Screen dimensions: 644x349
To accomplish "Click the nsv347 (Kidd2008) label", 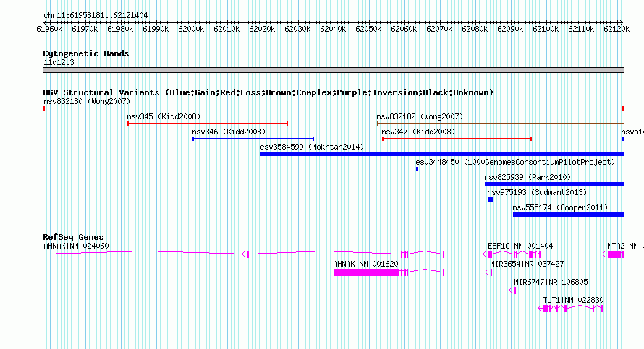I will pos(418,132).
